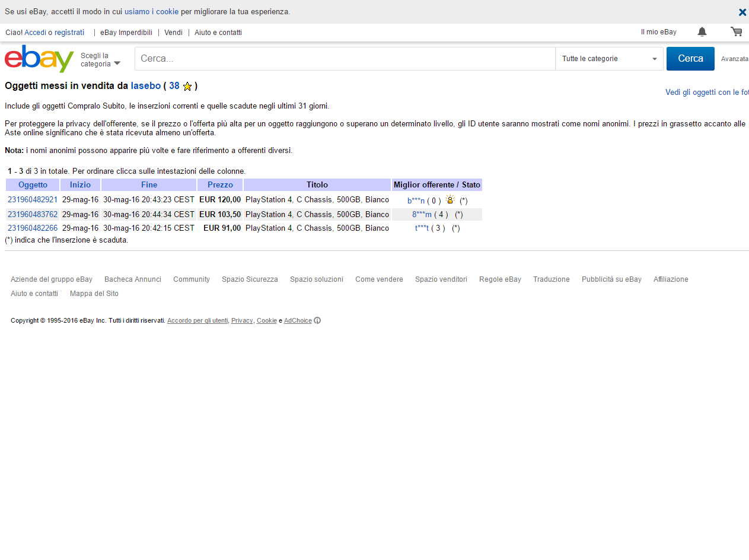The image size is (749, 560).
Task: Open Regole eBay footer link
Action: (x=500, y=279)
